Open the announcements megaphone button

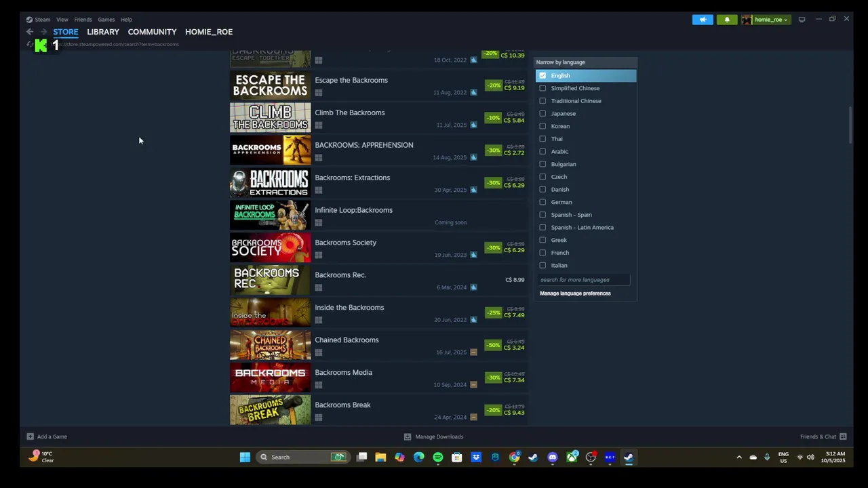(x=703, y=20)
